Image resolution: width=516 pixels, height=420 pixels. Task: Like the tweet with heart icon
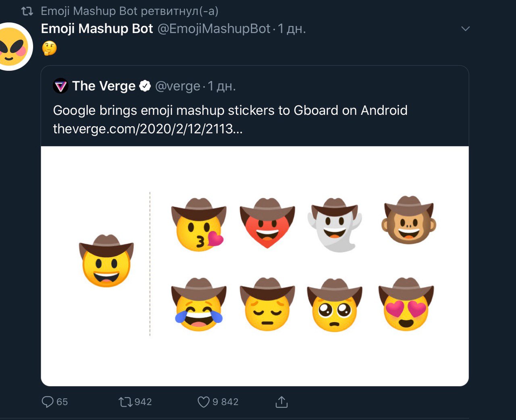coord(204,402)
